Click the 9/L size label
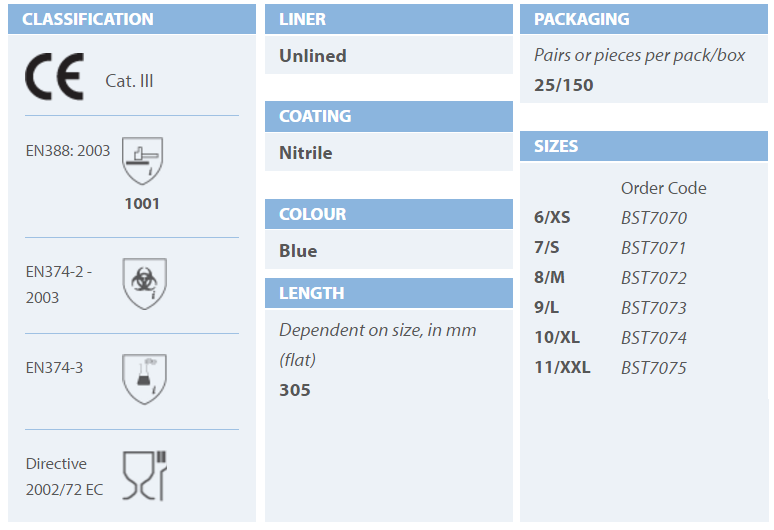Viewport: 774px width, 530px height. (546, 307)
